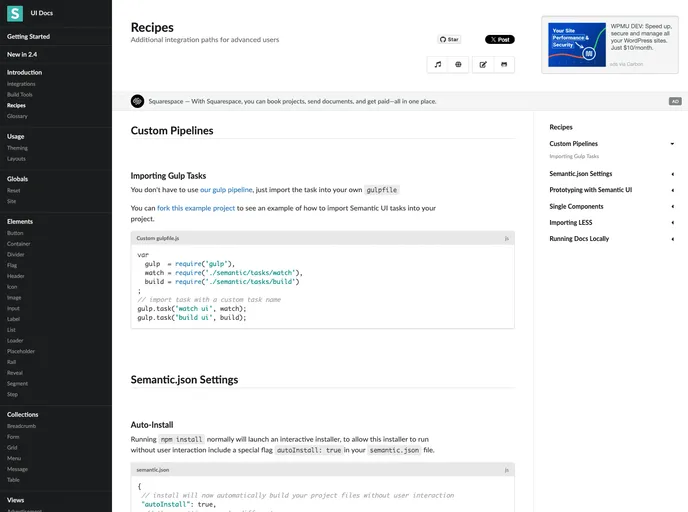Expand Single Components section arrow
The width and height of the screenshot is (688, 512).
[672, 207]
